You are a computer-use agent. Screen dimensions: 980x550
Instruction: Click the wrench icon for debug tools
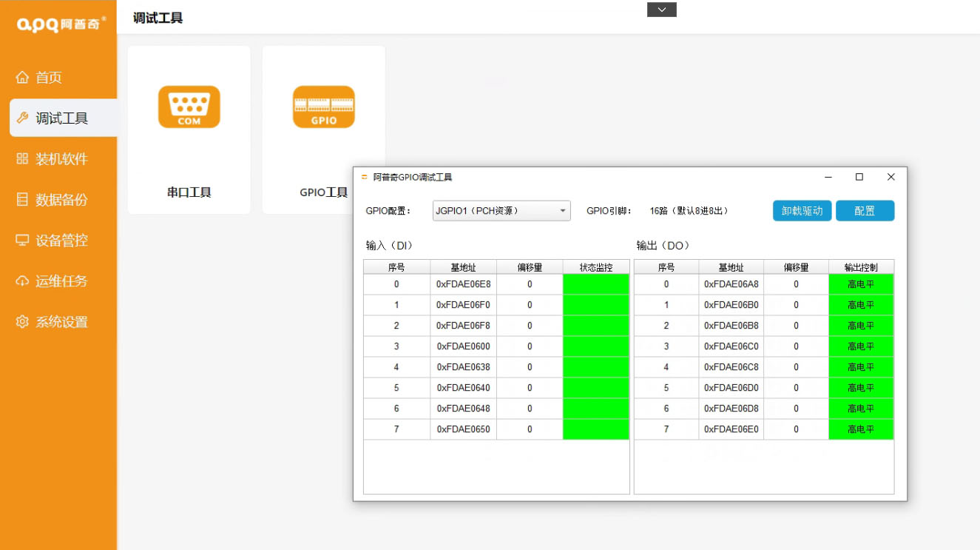(22, 118)
